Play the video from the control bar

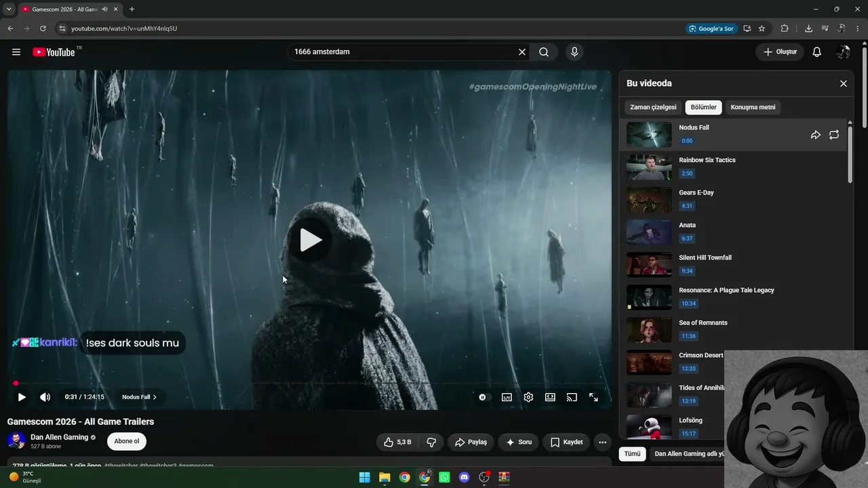(x=22, y=397)
